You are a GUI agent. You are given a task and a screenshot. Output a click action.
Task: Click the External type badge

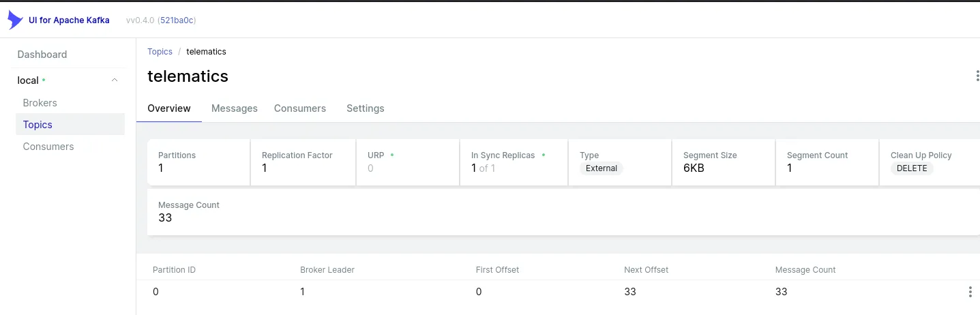601,168
